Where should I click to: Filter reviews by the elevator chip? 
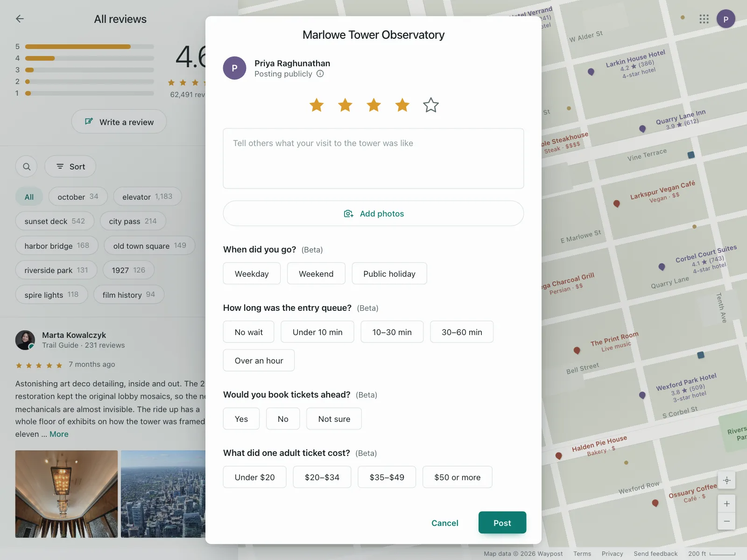tap(148, 197)
